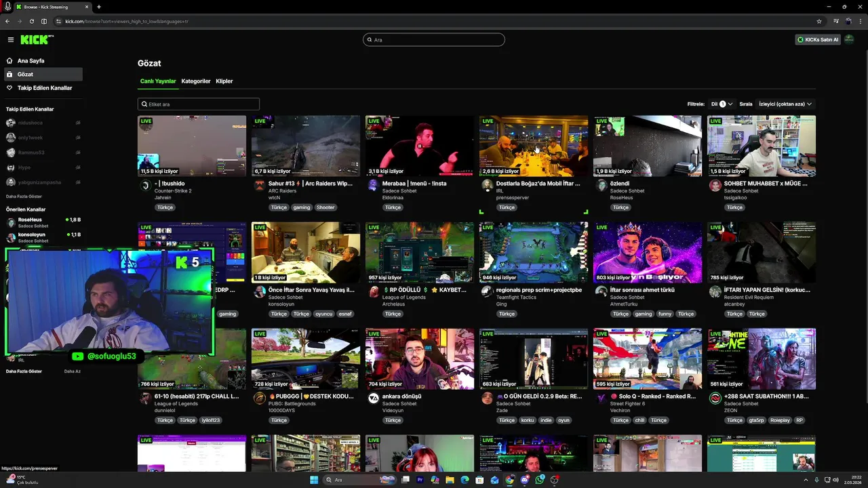Open the profile avatar menu top right

(x=850, y=39)
